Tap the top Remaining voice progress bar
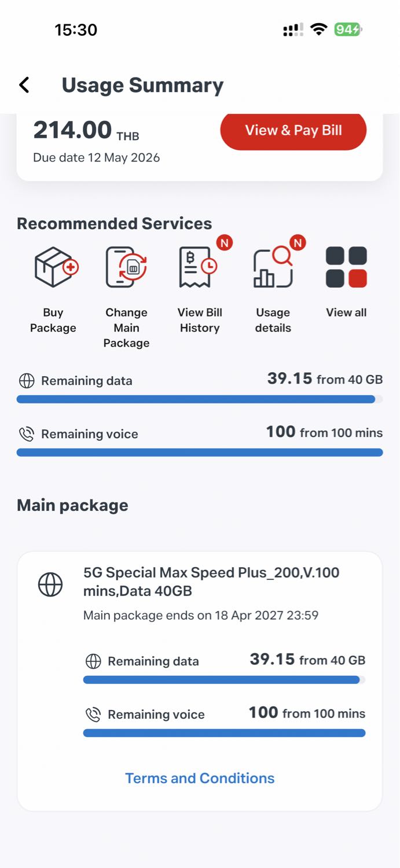The height and width of the screenshot is (868, 400). (x=199, y=453)
